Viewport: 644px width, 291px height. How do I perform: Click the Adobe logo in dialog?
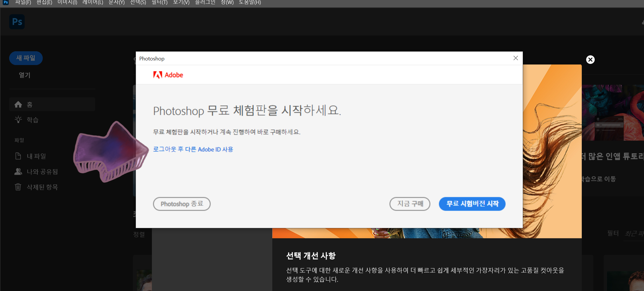pos(168,75)
